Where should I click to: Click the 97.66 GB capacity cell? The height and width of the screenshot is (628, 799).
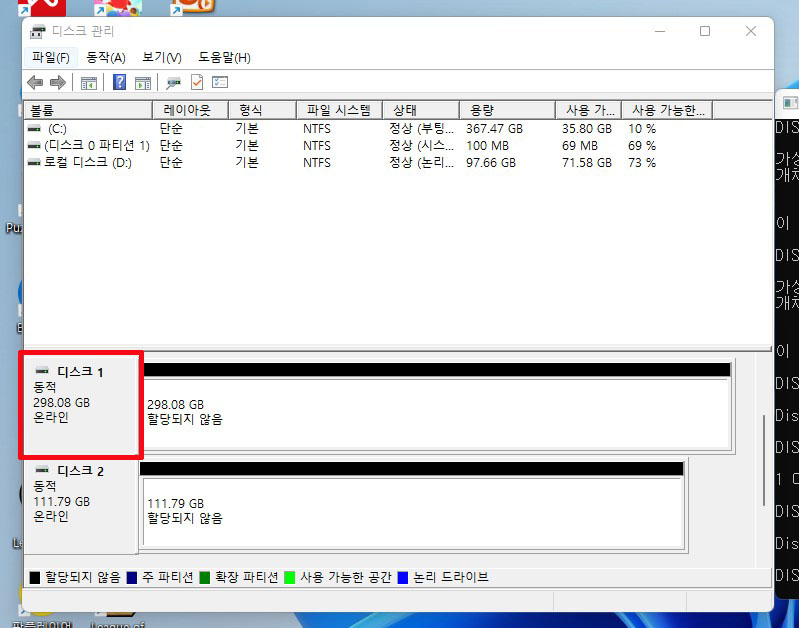pyautogui.click(x=491, y=163)
